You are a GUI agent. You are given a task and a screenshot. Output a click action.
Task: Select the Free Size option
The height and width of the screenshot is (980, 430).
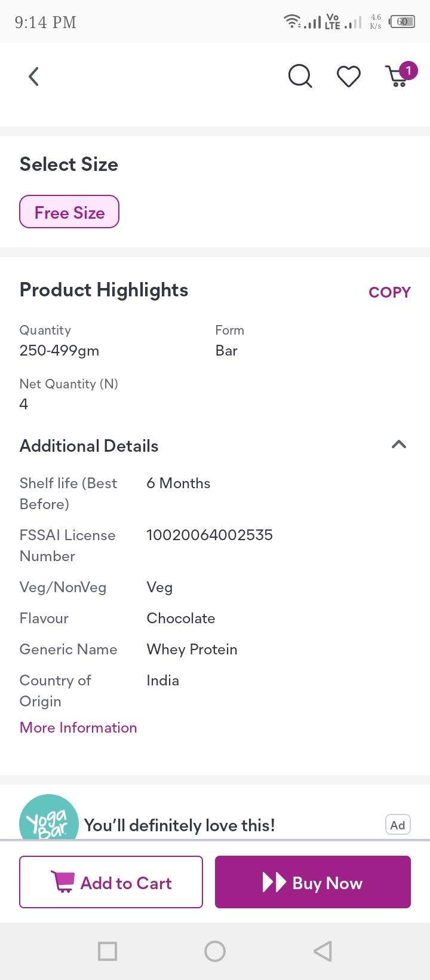pos(69,212)
